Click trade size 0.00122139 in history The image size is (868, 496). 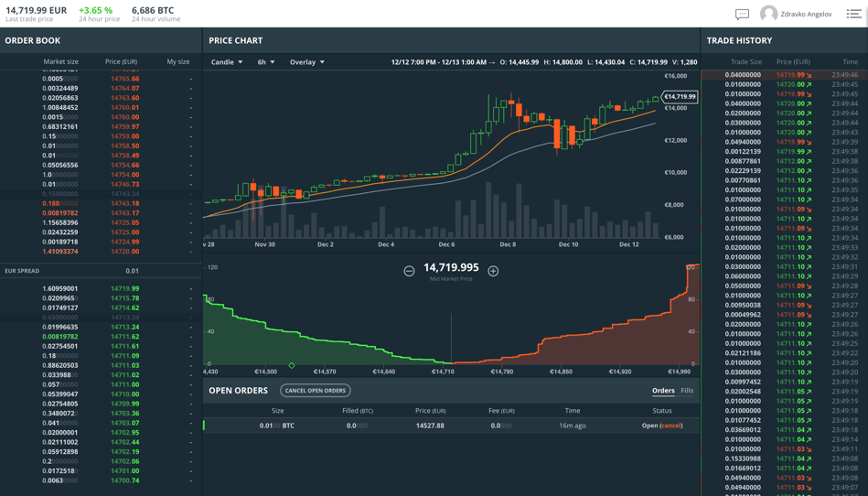click(x=743, y=151)
